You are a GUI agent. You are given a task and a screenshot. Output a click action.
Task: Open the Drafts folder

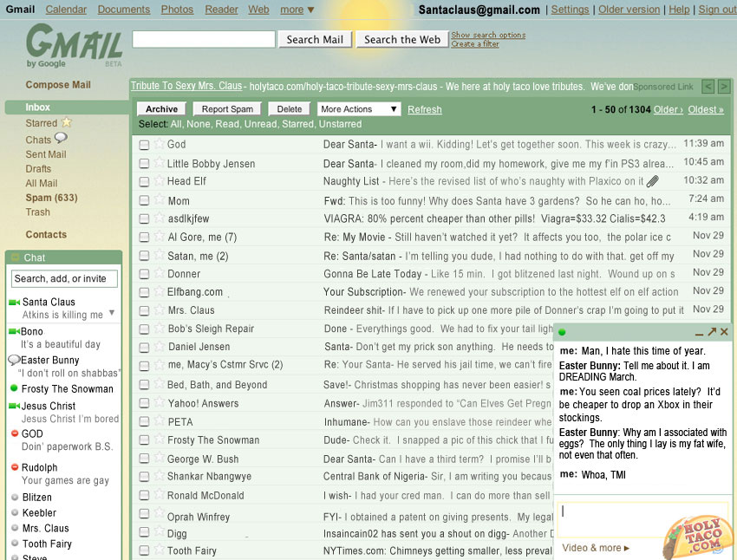point(38,169)
